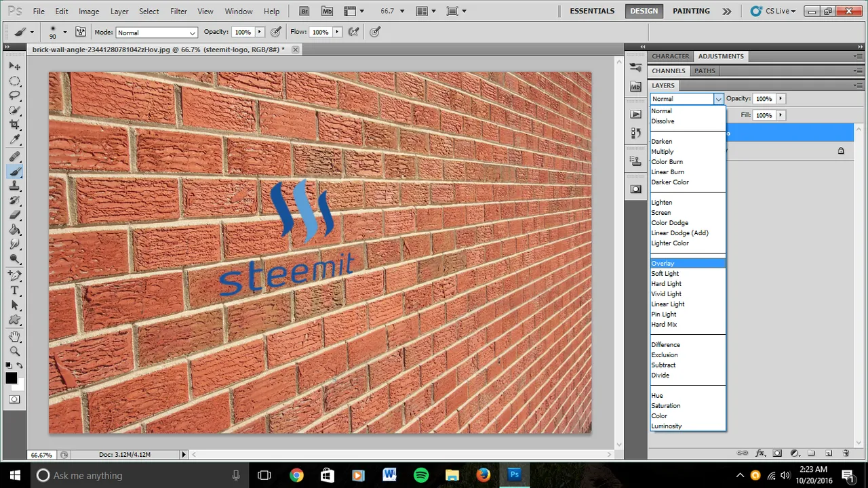The width and height of the screenshot is (868, 488).
Task: Select the Paint Bucket tool
Action: (x=15, y=230)
